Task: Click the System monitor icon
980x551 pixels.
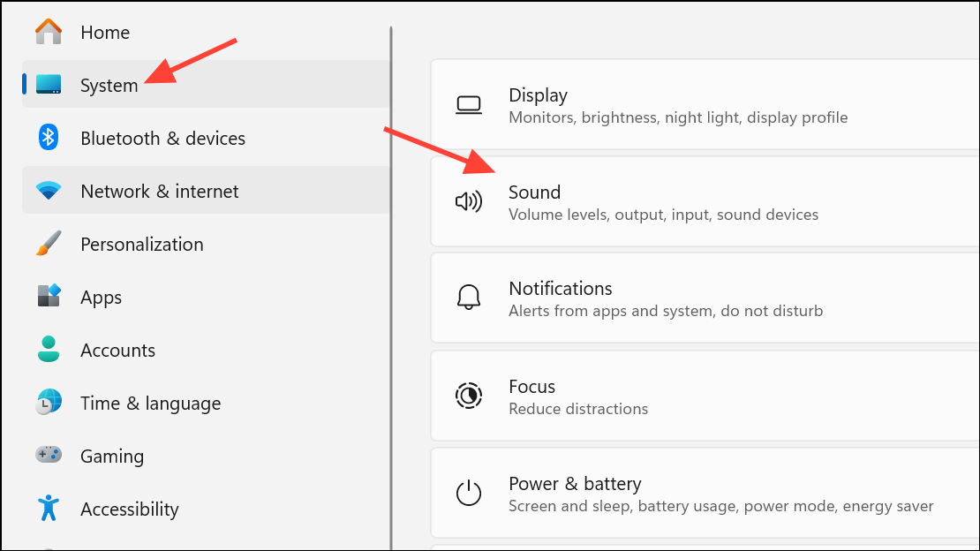Action: [49, 85]
